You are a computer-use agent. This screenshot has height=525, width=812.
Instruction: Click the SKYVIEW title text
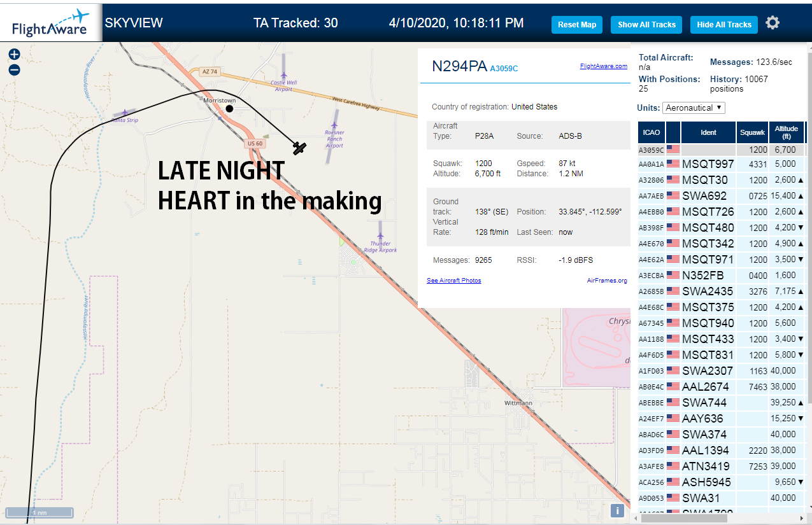click(x=134, y=23)
